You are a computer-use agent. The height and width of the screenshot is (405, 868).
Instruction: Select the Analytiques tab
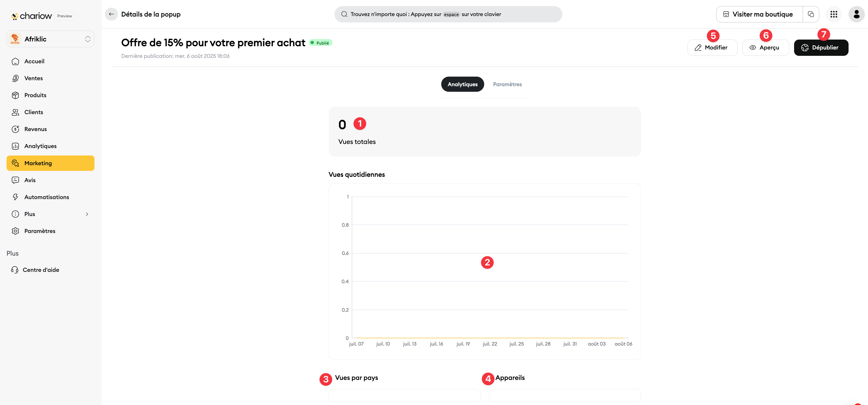coord(462,84)
